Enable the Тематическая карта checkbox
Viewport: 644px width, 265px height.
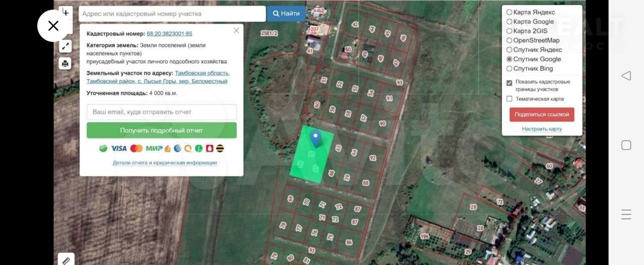[509, 99]
